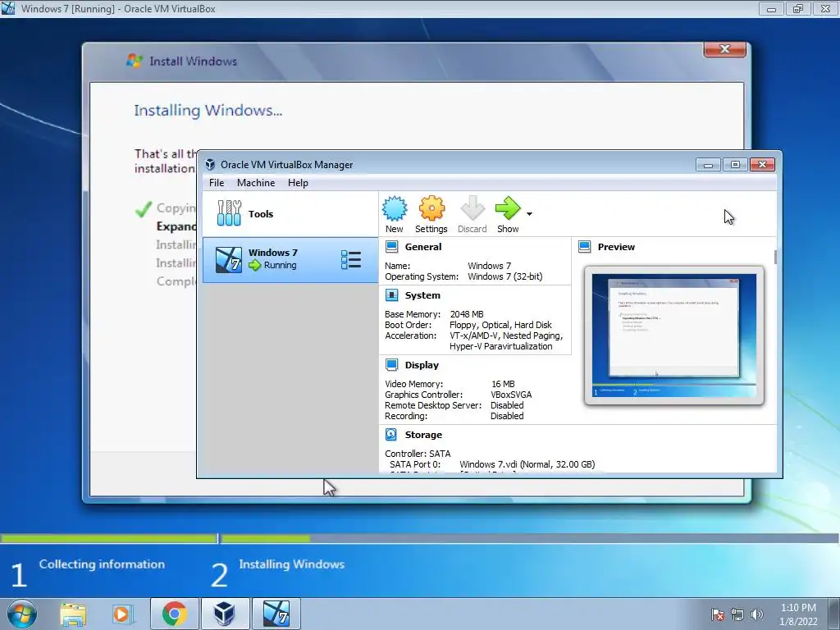Switch to Windows 7 VM taskbar button
840x630 pixels.
pyautogui.click(x=276, y=614)
